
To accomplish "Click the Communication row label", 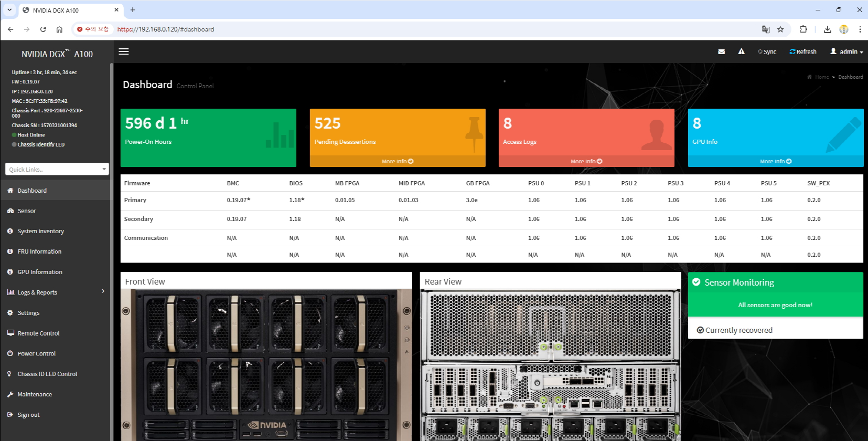I will pos(146,238).
